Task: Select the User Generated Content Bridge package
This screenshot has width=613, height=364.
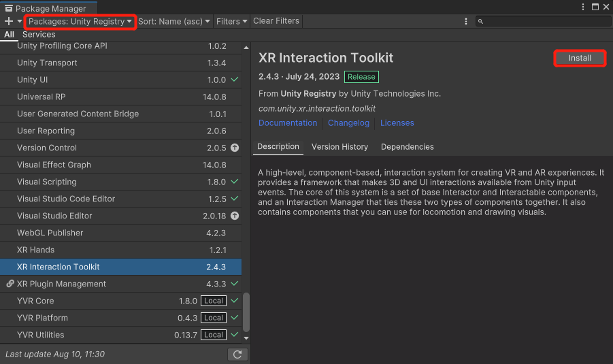Action: coord(121,114)
